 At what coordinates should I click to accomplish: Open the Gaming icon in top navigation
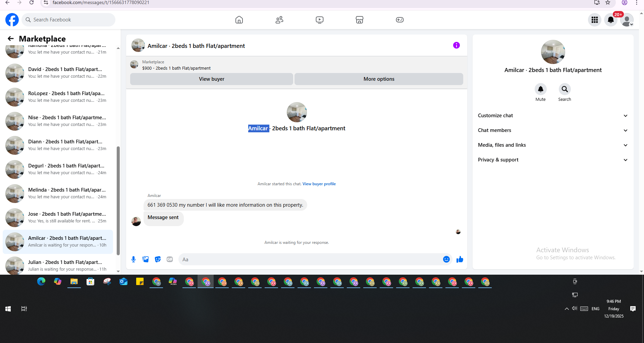[x=400, y=20]
